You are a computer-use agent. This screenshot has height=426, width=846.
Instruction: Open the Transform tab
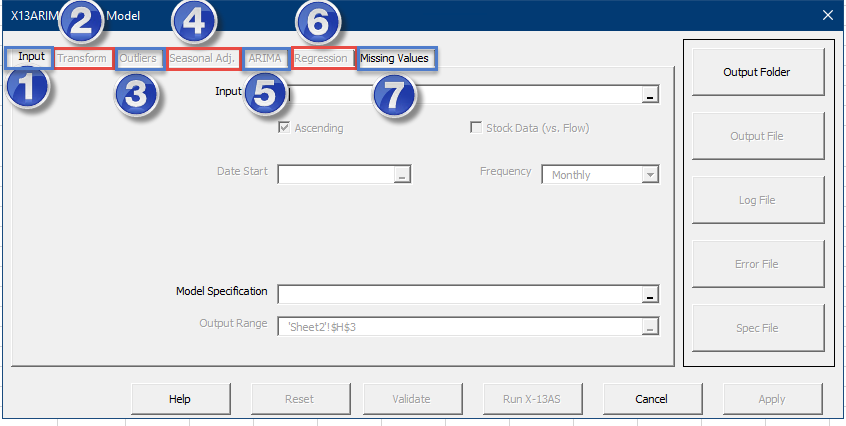(82, 58)
